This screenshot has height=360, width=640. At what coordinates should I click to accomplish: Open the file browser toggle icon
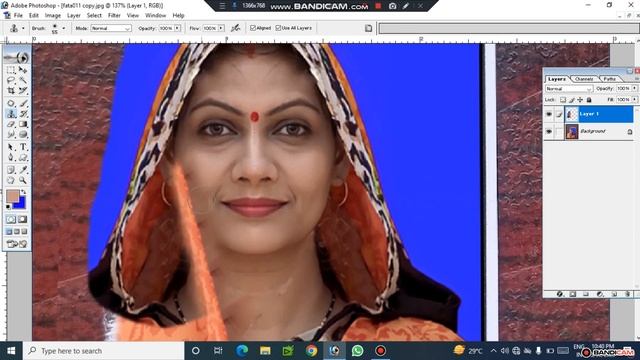point(368,28)
